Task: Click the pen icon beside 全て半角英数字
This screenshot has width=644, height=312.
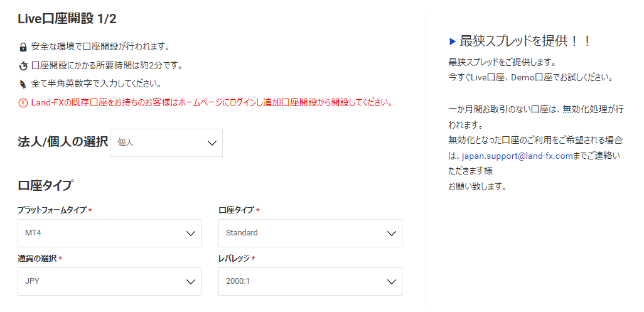Action: [x=23, y=85]
